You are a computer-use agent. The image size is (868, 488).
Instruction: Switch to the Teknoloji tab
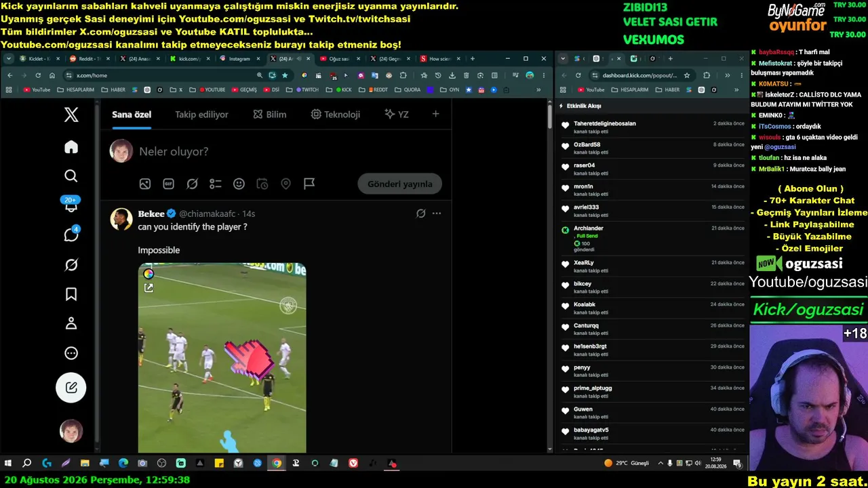(x=335, y=115)
